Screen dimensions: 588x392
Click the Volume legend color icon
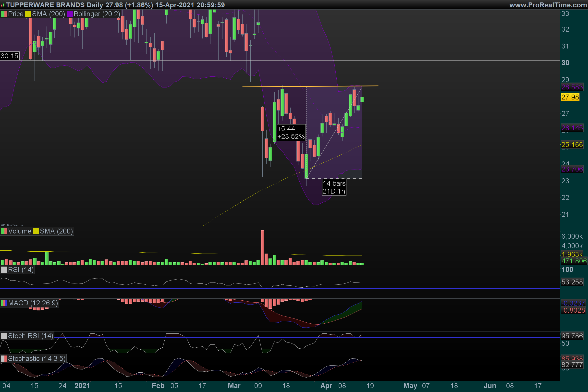coord(4,231)
